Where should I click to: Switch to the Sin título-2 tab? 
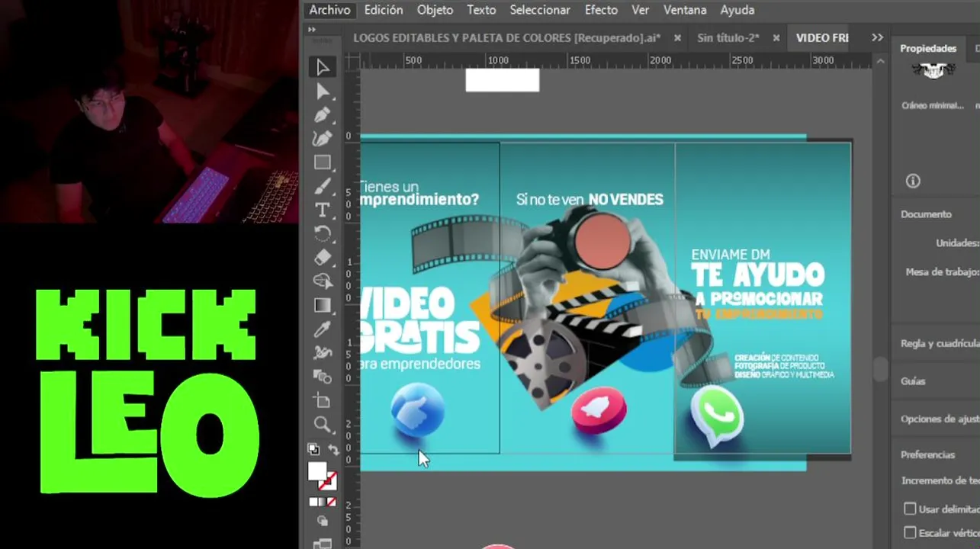(728, 38)
